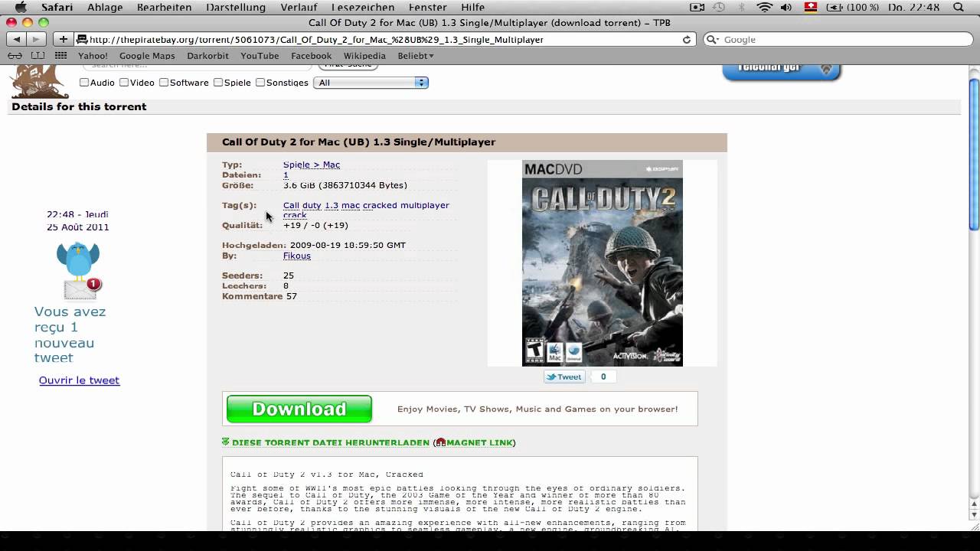Click the menu bar clock 'Do. 22:48'

(x=914, y=7)
